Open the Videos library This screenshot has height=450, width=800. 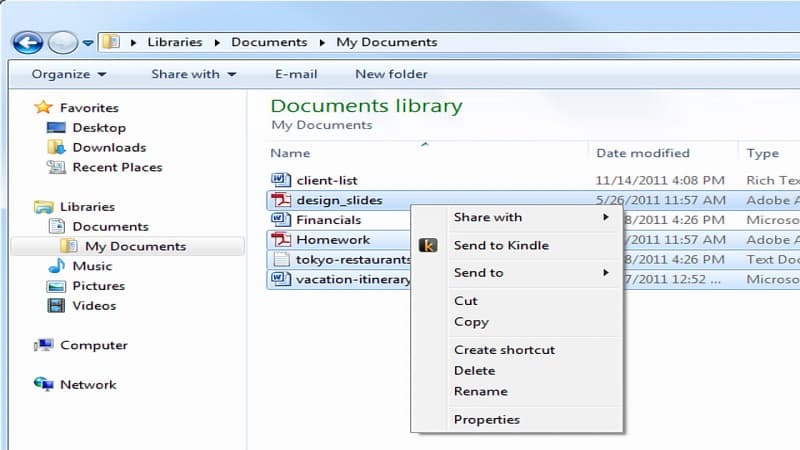point(94,306)
